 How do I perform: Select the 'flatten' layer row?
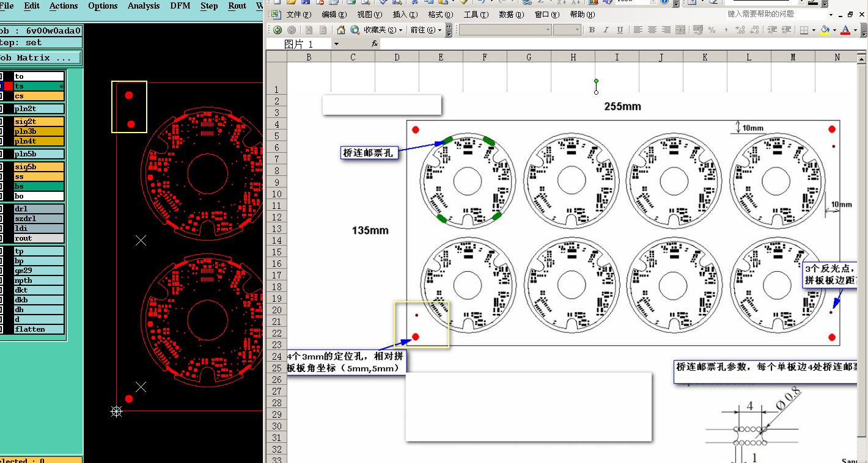coord(39,329)
